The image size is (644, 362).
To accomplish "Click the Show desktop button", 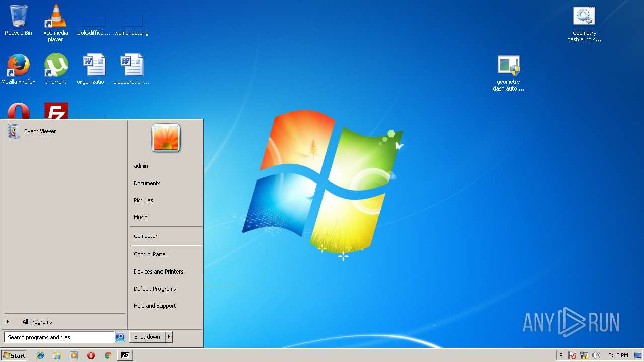I will [638, 355].
